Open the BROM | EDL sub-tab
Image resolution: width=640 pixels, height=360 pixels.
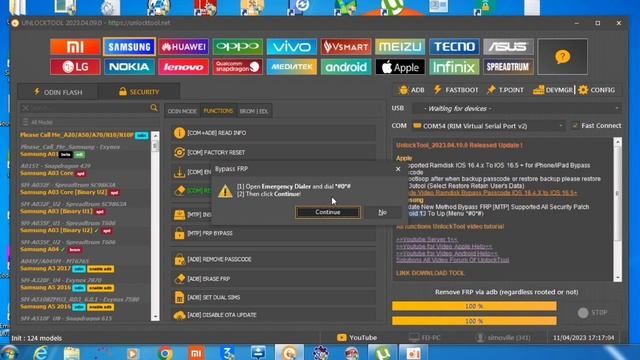pos(254,111)
